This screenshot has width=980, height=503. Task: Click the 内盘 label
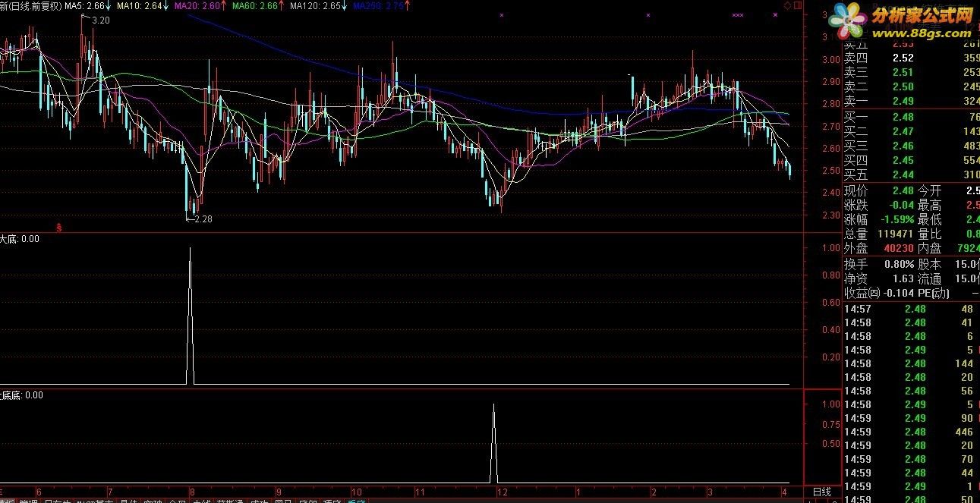929,248
